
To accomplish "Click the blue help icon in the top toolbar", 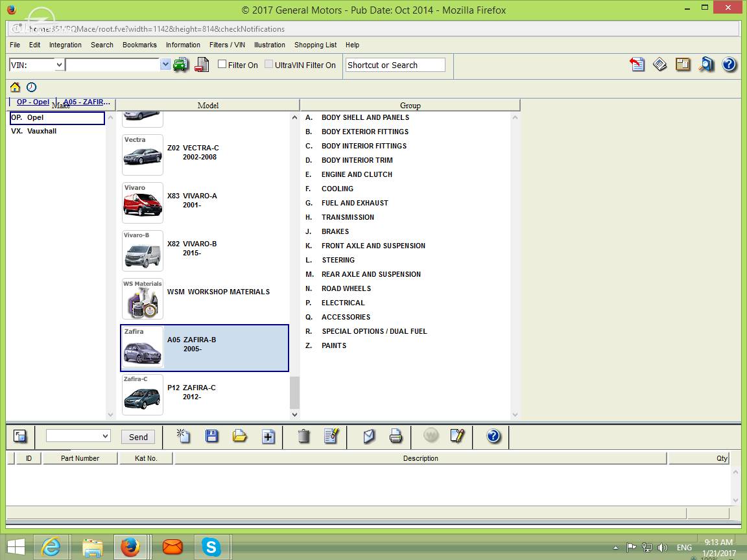I will (729, 64).
